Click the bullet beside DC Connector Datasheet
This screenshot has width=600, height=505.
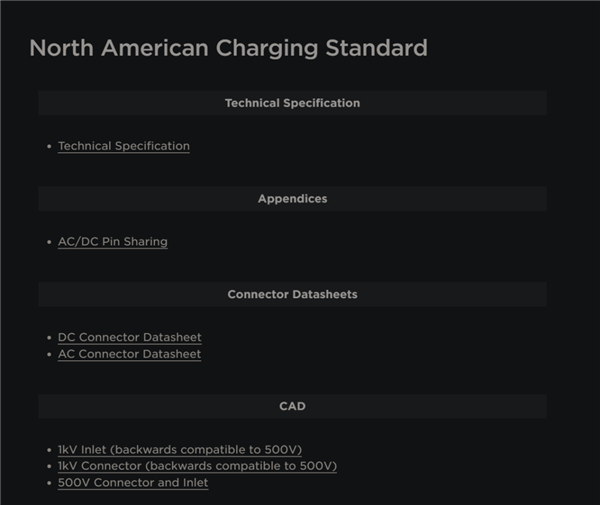click(49, 339)
